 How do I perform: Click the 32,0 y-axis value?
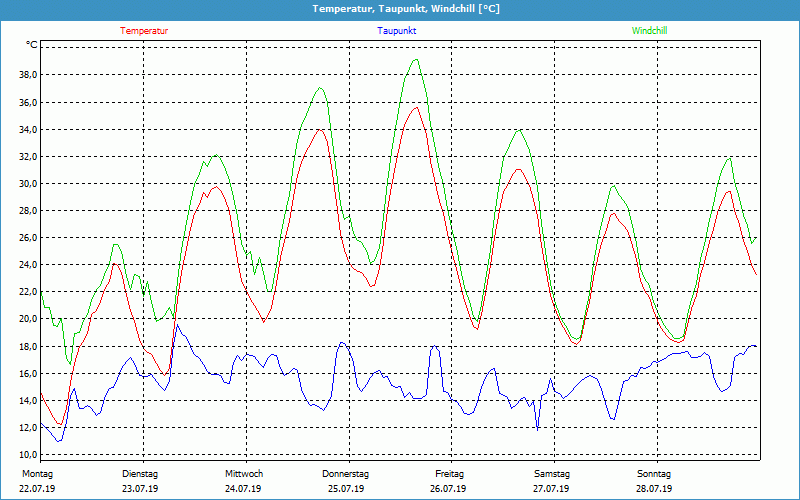pos(28,157)
